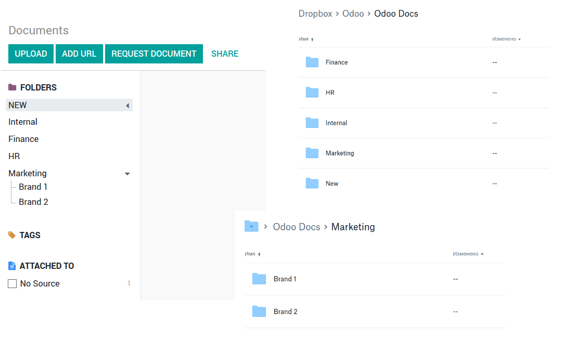Select Brand 1 subfolder in sidebar tree
The height and width of the screenshot is (364, 588).
[33, 187]
